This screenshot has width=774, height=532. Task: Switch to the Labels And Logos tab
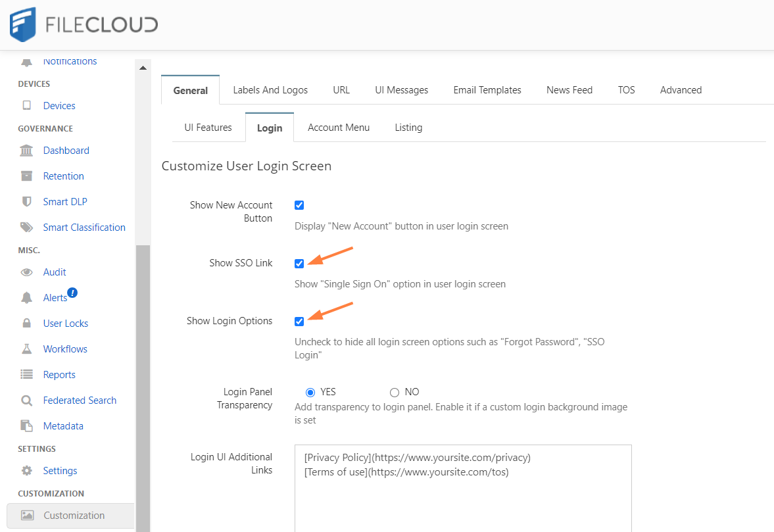coord(270,90)
